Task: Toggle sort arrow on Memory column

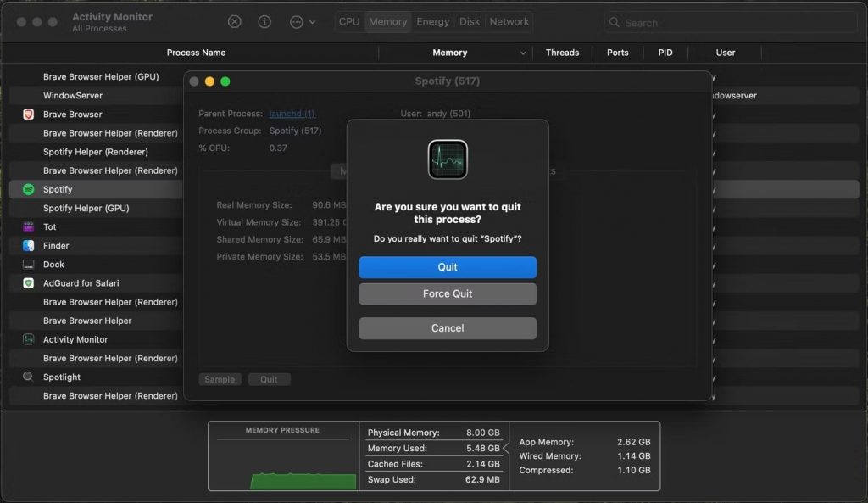Action: [x=522, y=53]
